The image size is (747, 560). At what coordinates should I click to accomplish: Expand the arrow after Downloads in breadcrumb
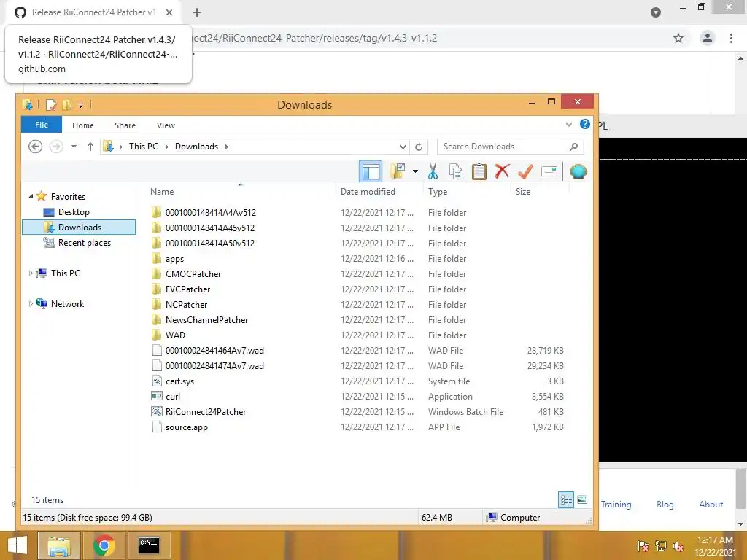(x=226, y=147)
